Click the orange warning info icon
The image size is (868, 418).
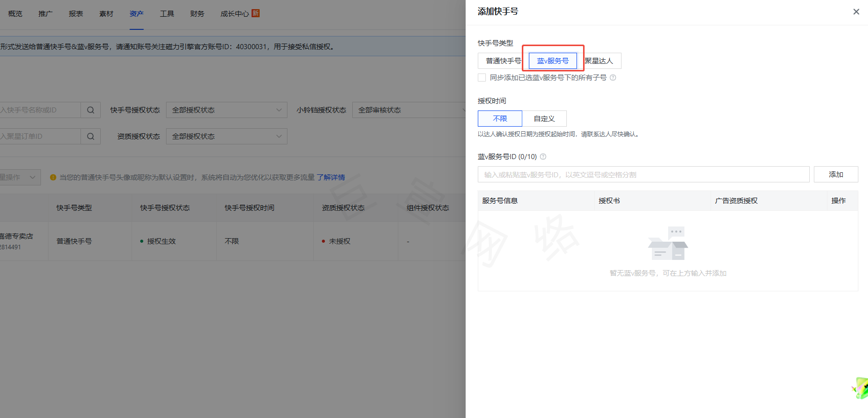pos(53,177)
